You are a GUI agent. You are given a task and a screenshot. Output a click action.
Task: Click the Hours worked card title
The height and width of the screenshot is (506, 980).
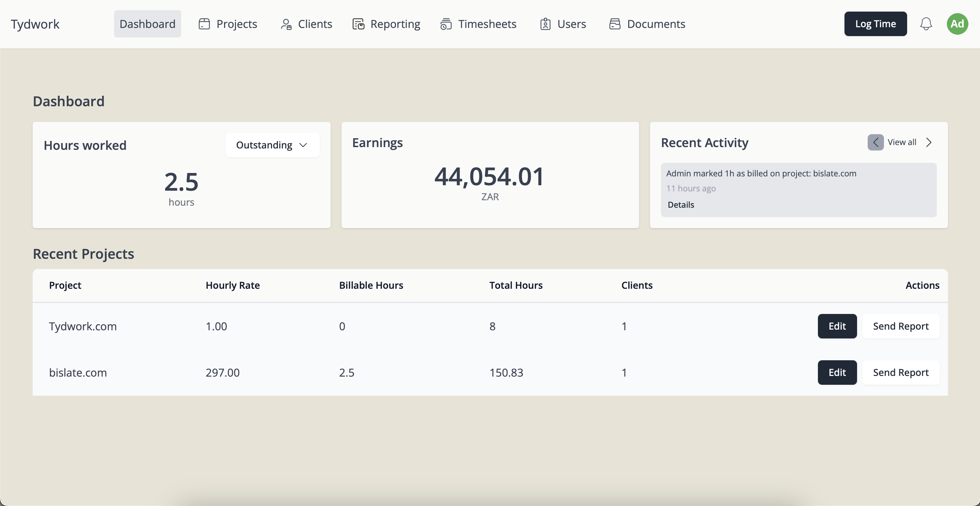point(85,145)
